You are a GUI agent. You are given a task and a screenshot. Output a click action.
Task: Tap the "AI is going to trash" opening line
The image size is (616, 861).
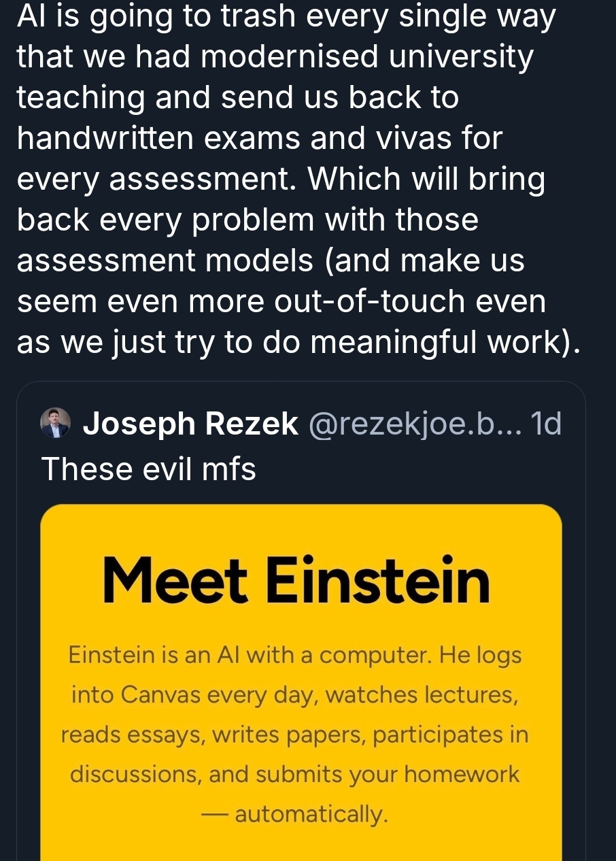point(286,16)
